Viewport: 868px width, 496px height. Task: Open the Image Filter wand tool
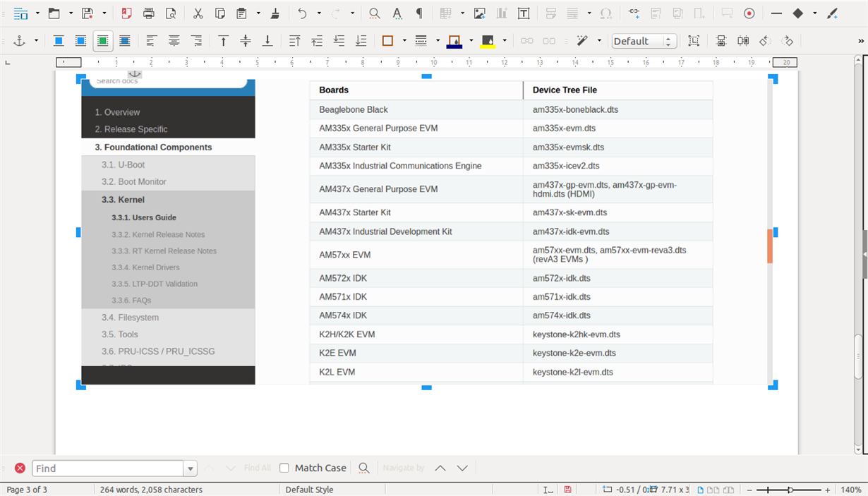pyautogui.click(x=582, y=41)
